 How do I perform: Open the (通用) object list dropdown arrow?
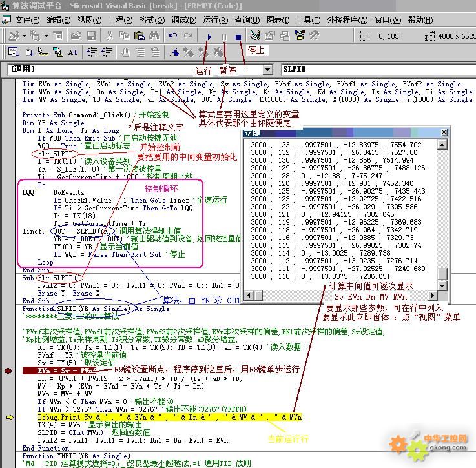pyautogui.click(x=267, y=70)
